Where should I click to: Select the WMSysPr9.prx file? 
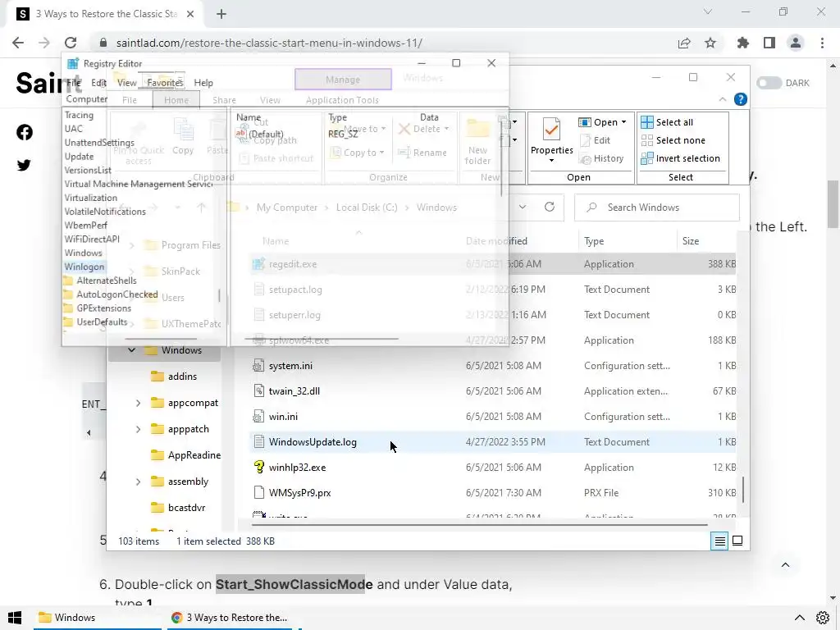493,493
